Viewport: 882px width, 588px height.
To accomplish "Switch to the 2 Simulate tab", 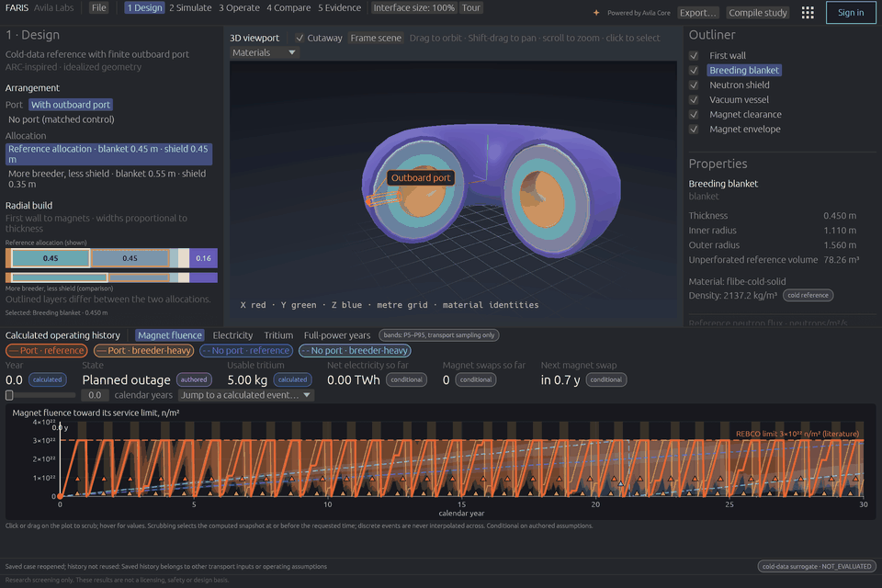I will pos(190,8).
